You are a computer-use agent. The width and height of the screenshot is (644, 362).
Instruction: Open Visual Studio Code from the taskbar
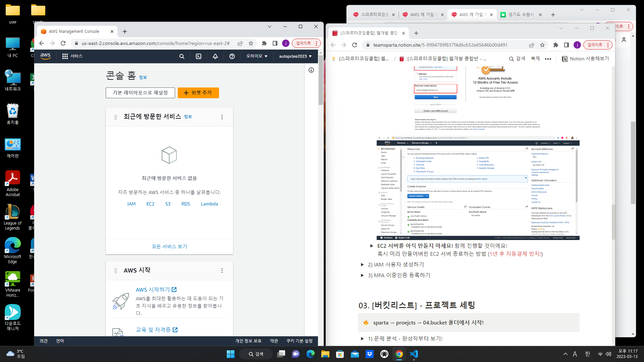[x=414, y=354]
